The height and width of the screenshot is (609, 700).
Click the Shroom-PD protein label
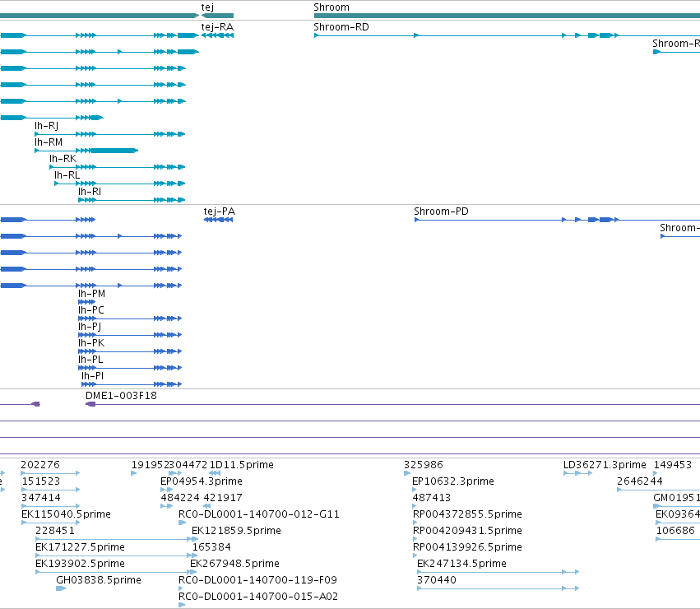point(441,212)
